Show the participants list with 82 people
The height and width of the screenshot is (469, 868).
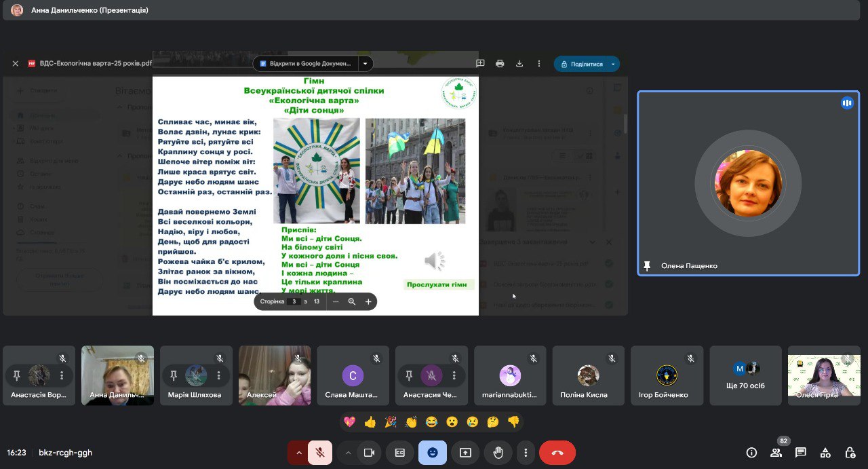click(776, 453)
